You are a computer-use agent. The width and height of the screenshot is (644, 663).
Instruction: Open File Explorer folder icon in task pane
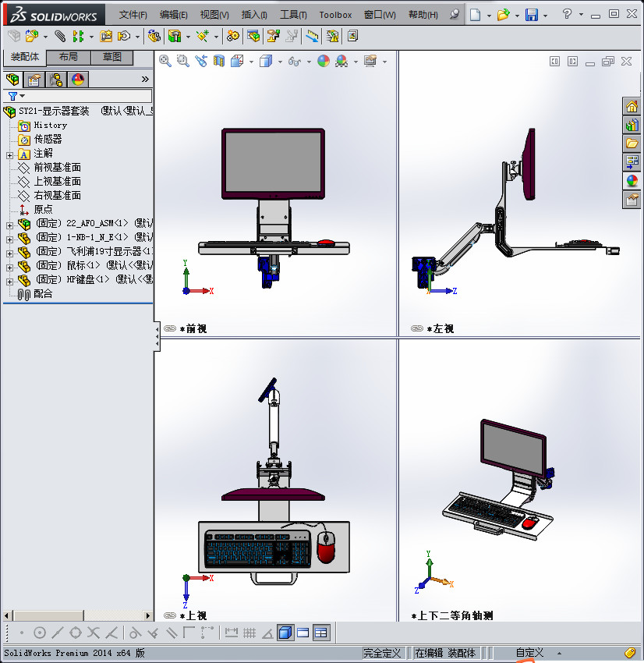click(632, 144)
